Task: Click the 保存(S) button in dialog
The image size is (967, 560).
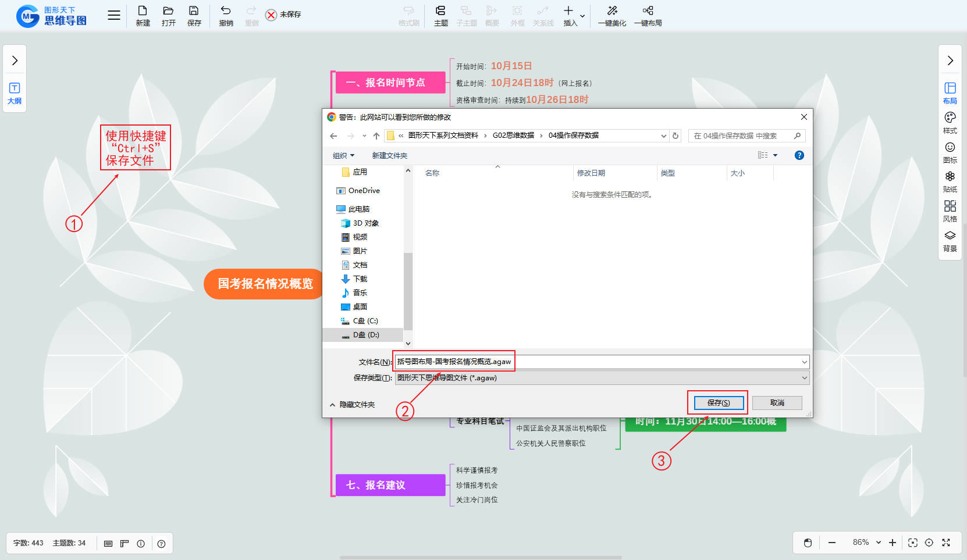Action: tap(718, 403)
